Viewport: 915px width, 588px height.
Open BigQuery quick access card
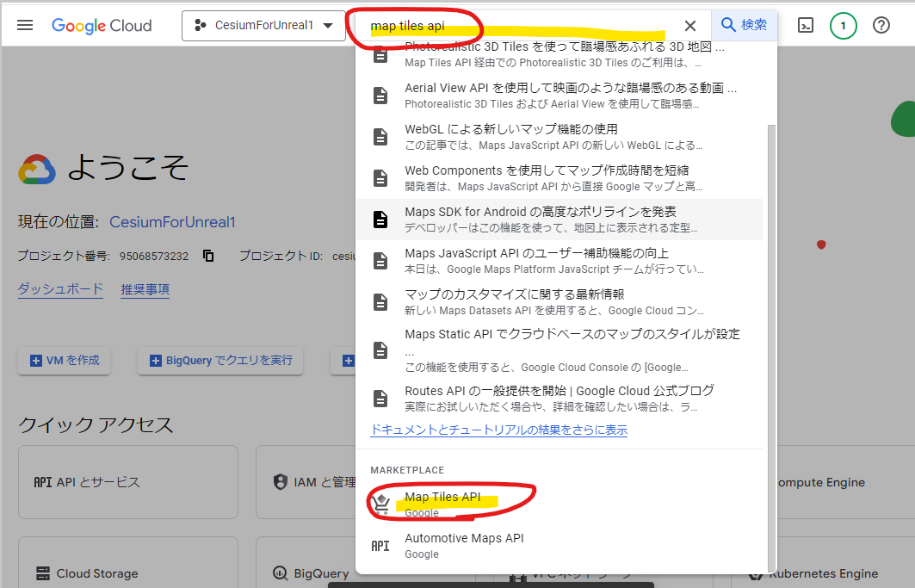tap(306, 562)
